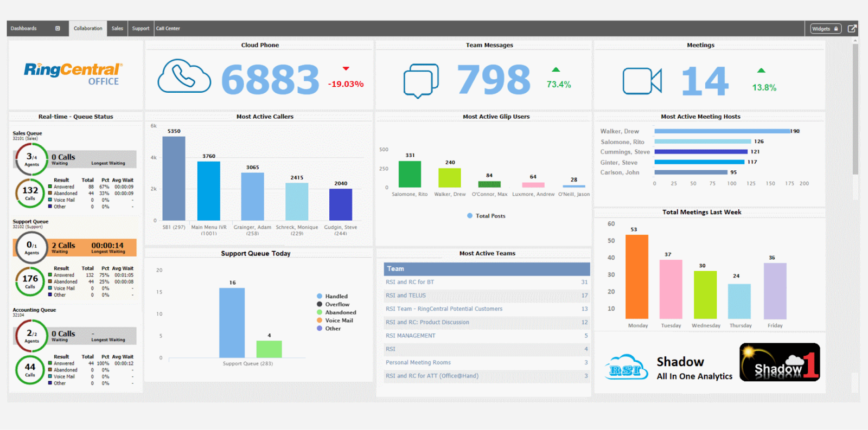Click the orange Monday meetings bar
This screenshot has width=868, height=430.
[x=636, y=277]
